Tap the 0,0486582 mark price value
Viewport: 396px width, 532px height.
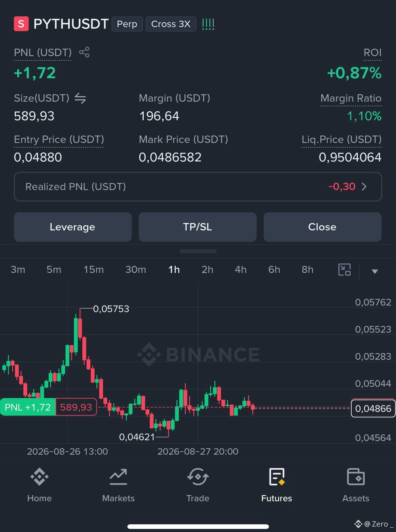(170, 157)
